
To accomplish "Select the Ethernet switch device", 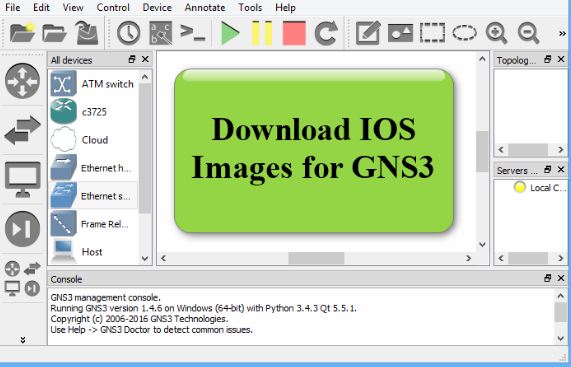I will (x=93, y=196).
